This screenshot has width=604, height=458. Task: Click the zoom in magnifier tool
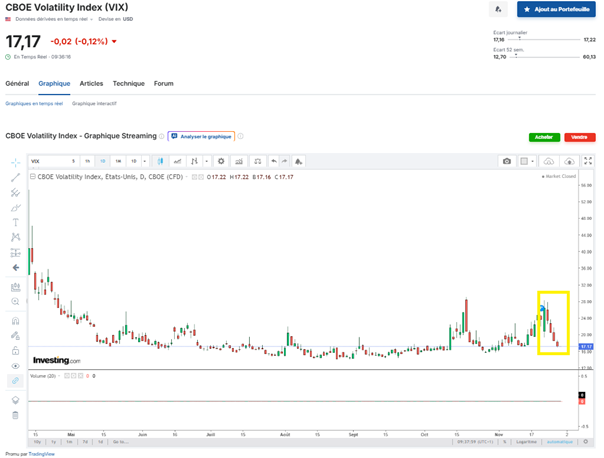[15, 301]
